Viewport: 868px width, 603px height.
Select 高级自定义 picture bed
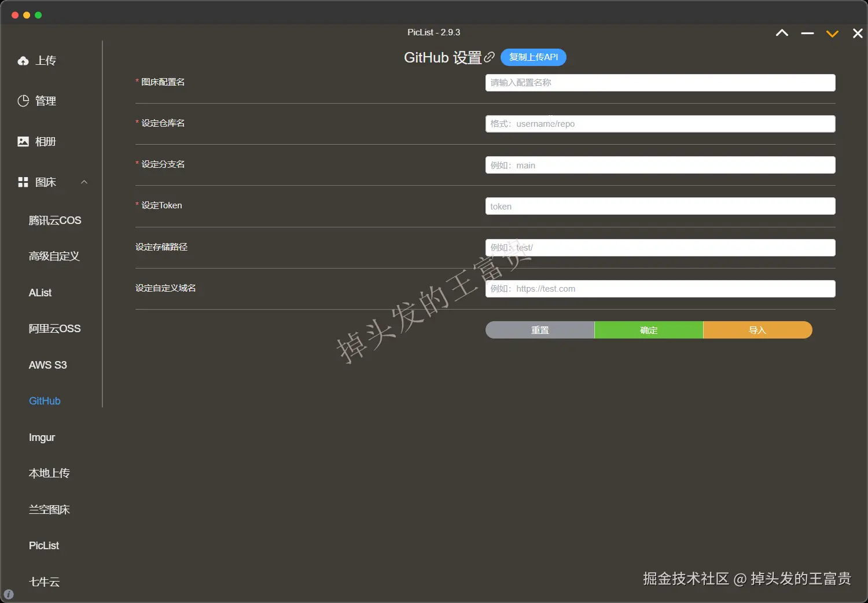click(54, 256)
